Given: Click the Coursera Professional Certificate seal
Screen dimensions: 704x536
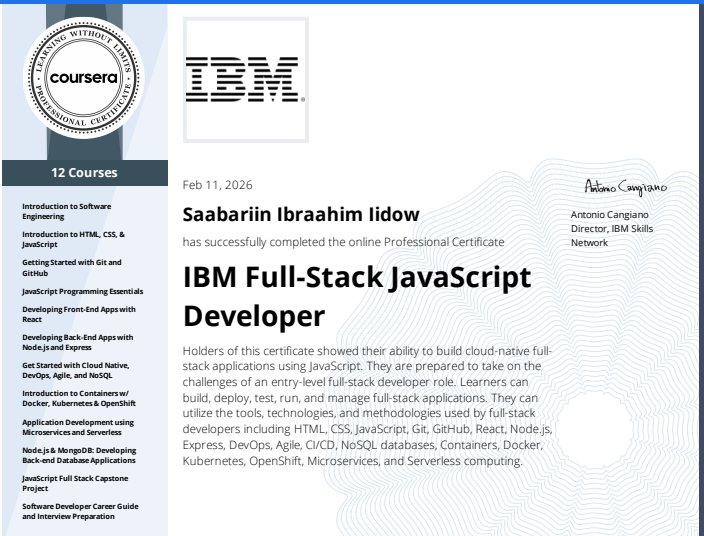Looking at the screenshot, I should (84, 78).
